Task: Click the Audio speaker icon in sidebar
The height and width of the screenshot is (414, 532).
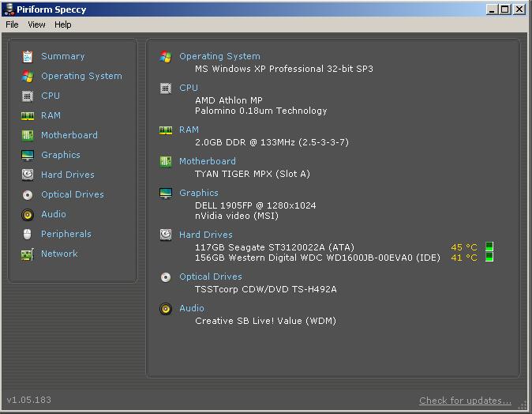Action: tap(28, 214)
